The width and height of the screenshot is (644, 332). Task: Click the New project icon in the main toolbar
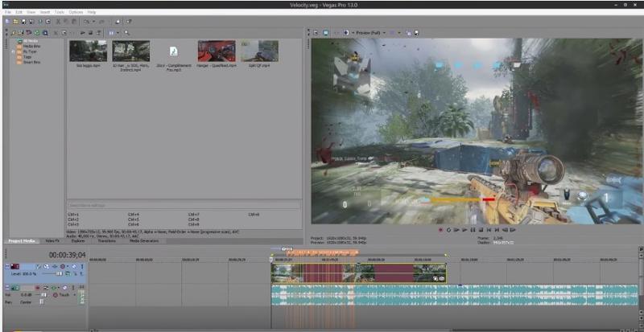pos(7,22)
